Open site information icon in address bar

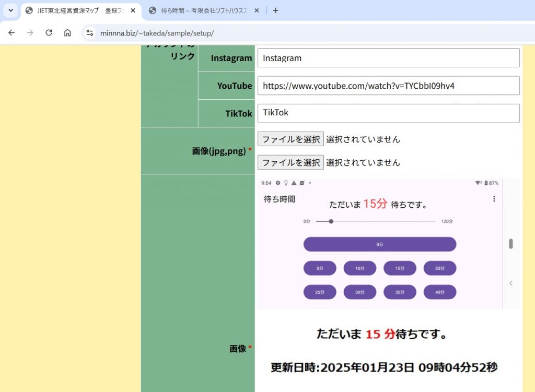pyautogui.click(x=90, y=33)
